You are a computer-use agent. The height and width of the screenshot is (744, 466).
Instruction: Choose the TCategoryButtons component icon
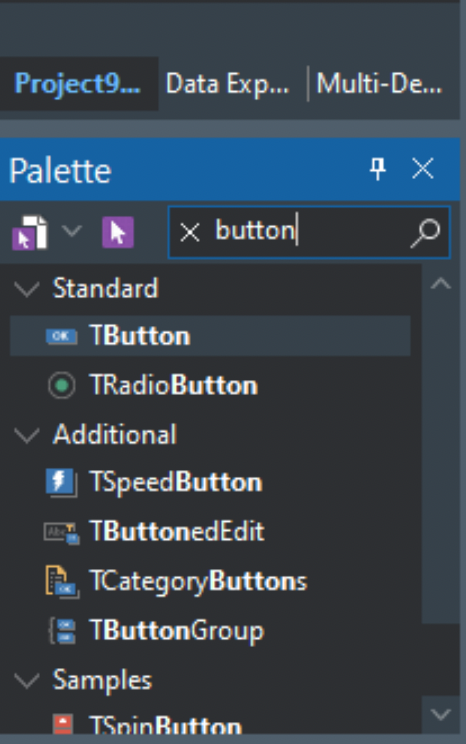[62, 582]
